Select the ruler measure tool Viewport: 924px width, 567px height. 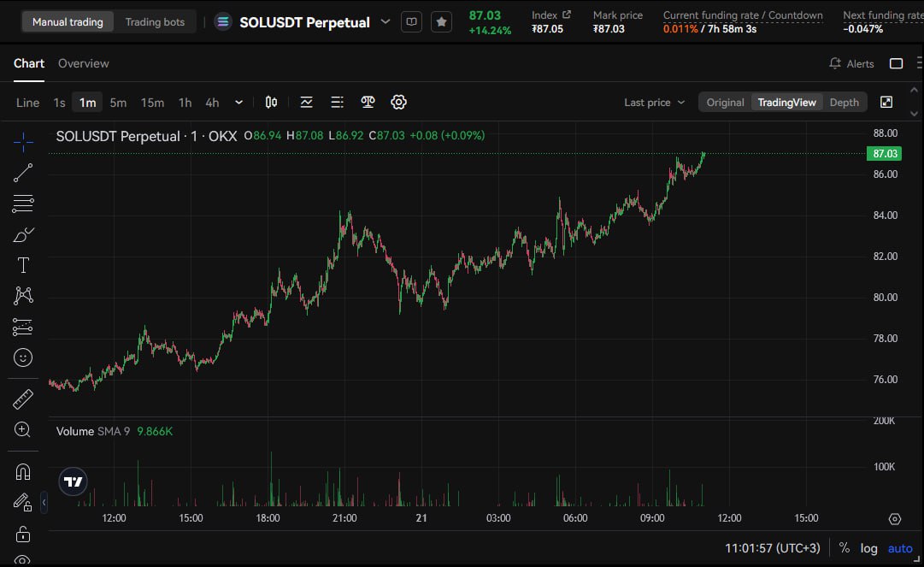(23, 399)
